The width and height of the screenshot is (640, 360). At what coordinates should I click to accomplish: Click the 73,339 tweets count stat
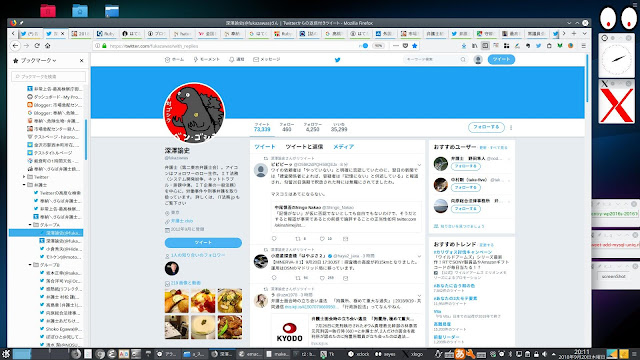click(x=262, y=127)
